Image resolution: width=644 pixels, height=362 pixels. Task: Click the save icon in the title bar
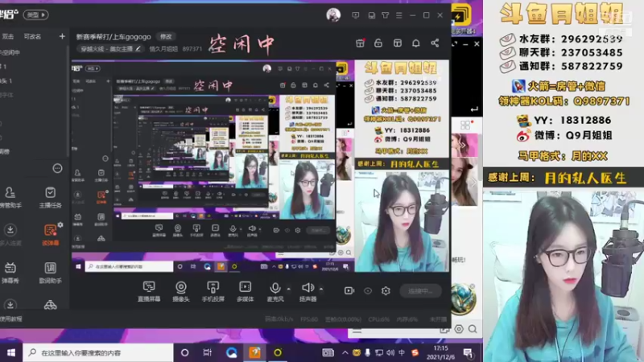tap(372, 15)
